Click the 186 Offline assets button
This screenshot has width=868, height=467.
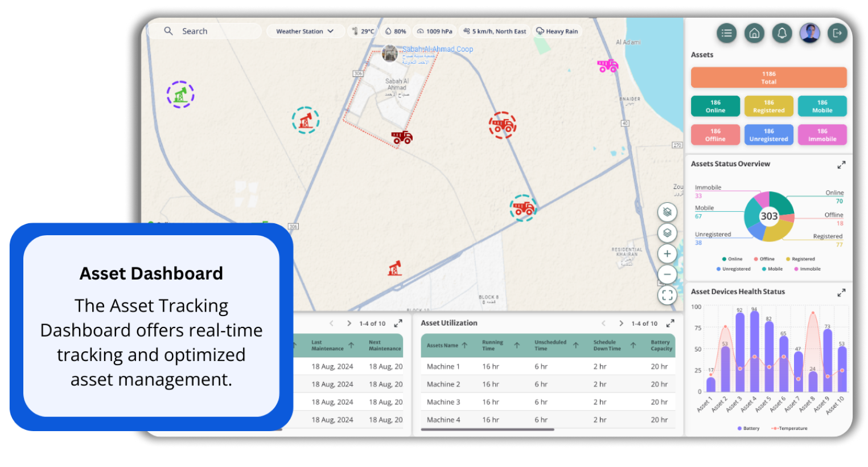(x=715, y=135)
